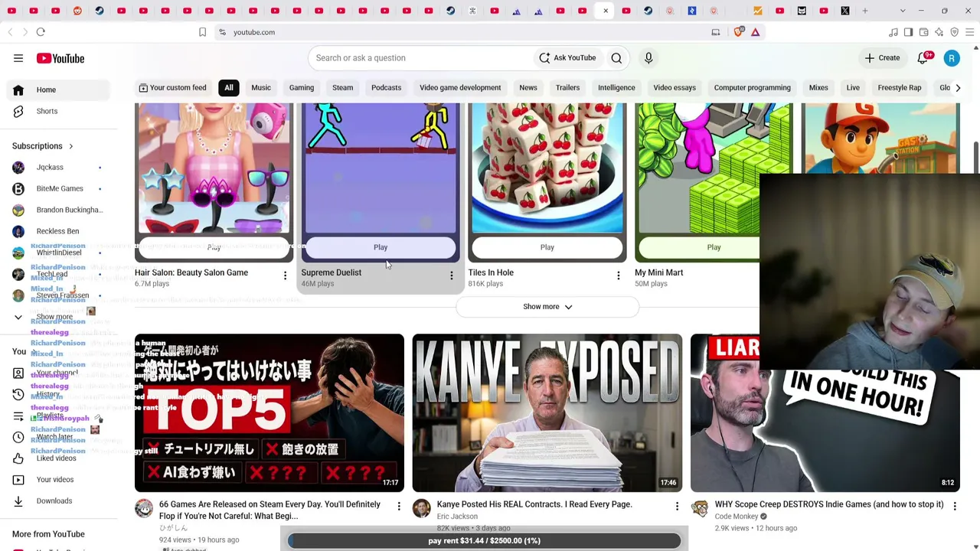Open Shorts in the sidebar

pos(60,111)
